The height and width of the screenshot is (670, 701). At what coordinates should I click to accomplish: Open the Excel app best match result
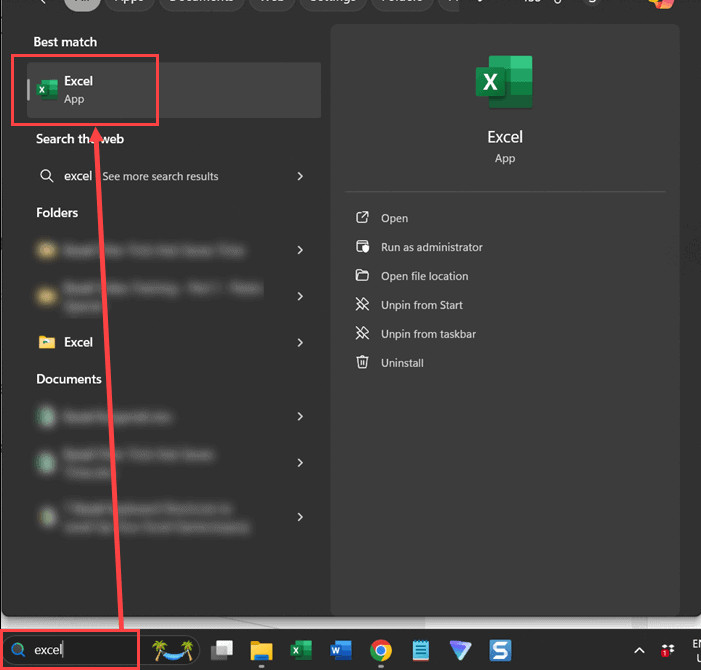pyautogui.click(x=174, y=90)
